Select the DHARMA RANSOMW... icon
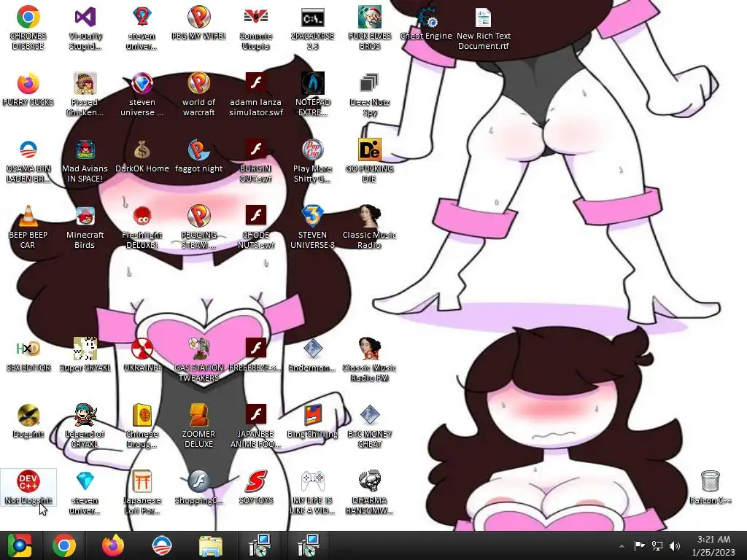This screenshot has width=747, height=560. 369,492
